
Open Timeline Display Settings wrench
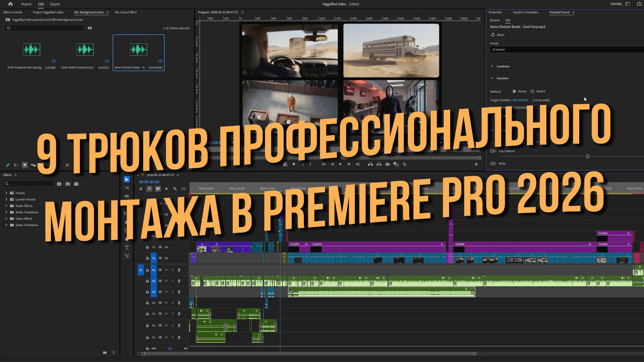click(175, 189)
